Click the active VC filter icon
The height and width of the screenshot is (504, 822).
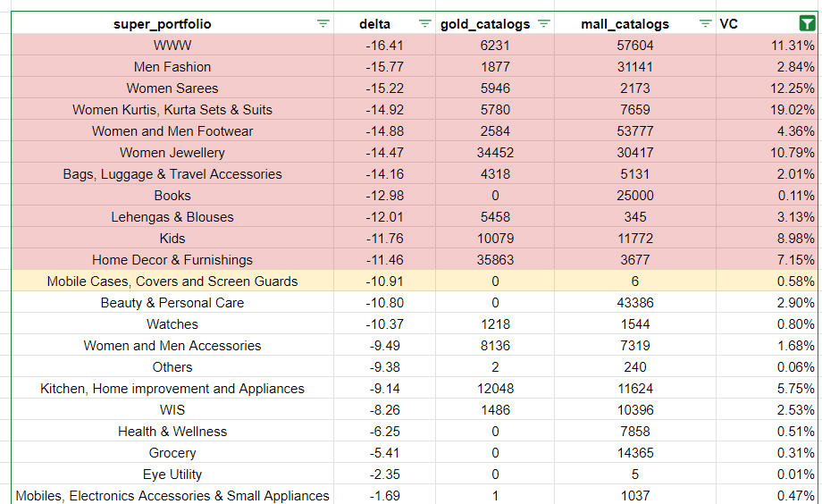[808, 24]
